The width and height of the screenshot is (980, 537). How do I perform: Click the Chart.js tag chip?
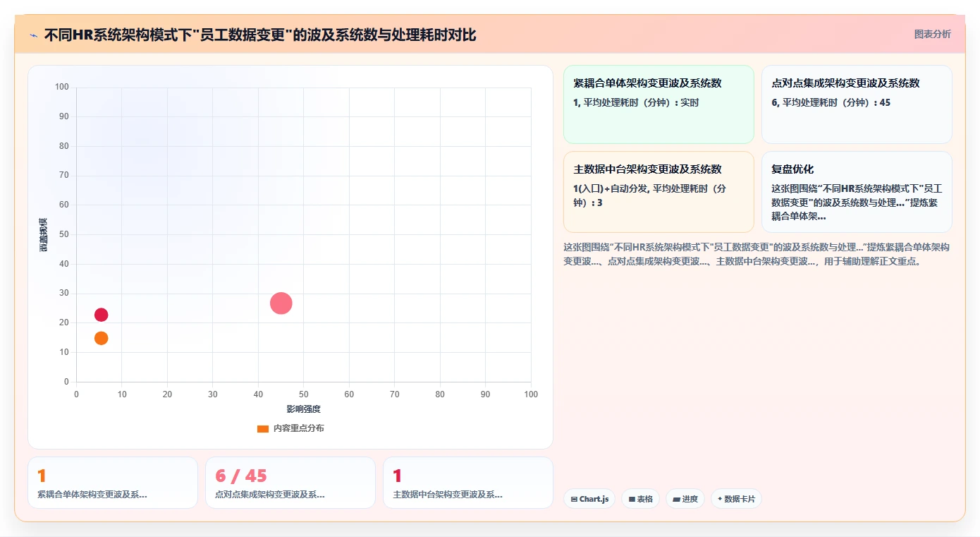click(x=589, y=499)
